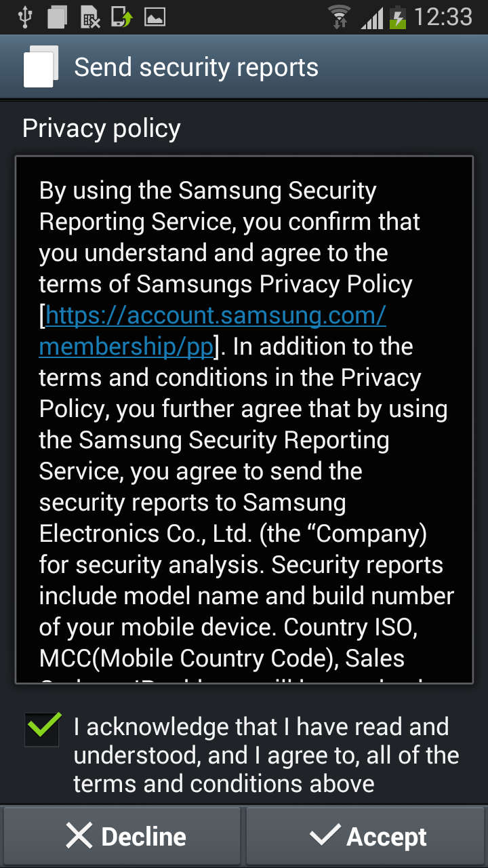
Task: Tap the "Send security reports" title text
Action: [x=196, y=67]
